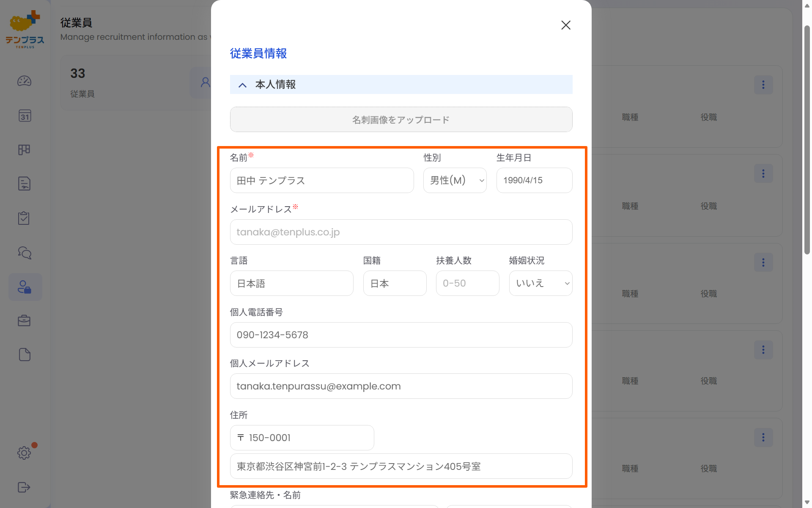The image size is (812, 508).
Task: Click the 国籍 input field
Action: pos(395,283)
